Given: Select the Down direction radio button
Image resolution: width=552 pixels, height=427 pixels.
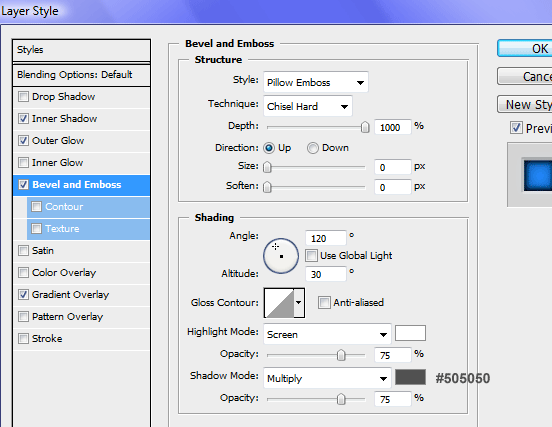Looking at the screenshot, I should click(x=313, y=148).
